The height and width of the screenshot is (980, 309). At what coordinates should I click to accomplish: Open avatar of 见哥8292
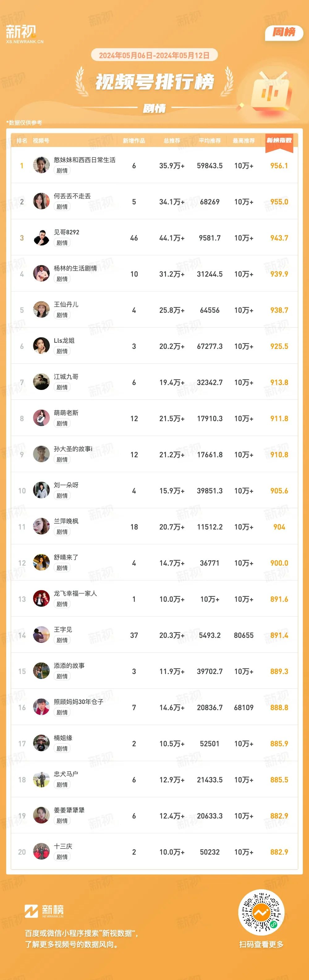(41, 237)
